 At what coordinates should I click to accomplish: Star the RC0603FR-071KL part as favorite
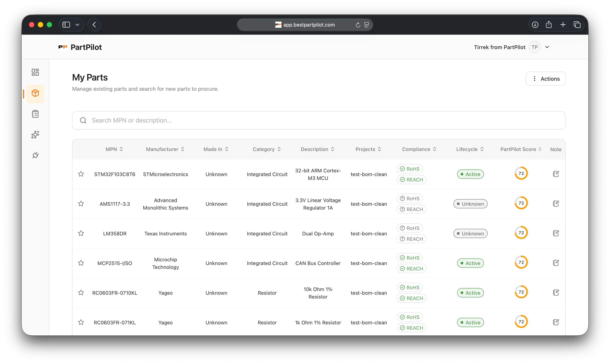[x=81, y=323]
